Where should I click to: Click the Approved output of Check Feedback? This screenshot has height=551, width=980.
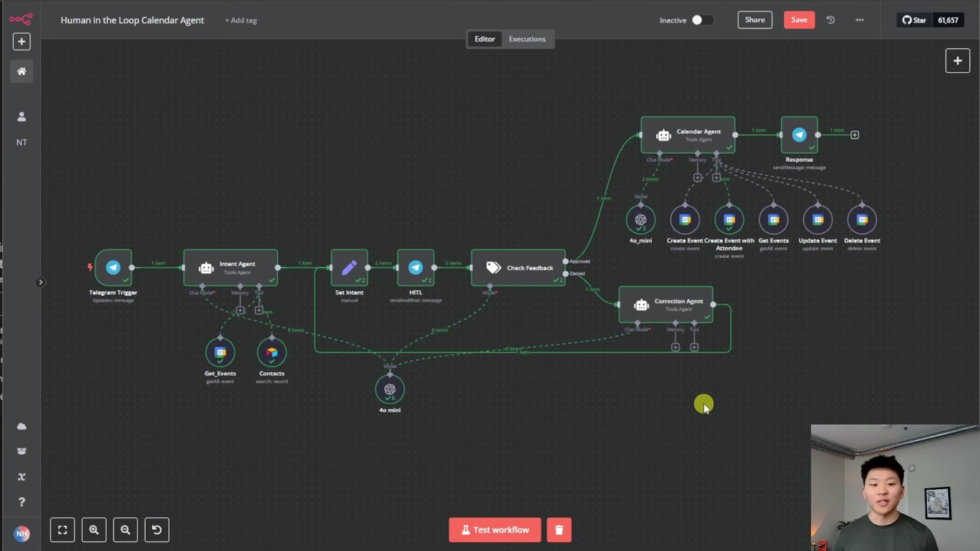566,261
